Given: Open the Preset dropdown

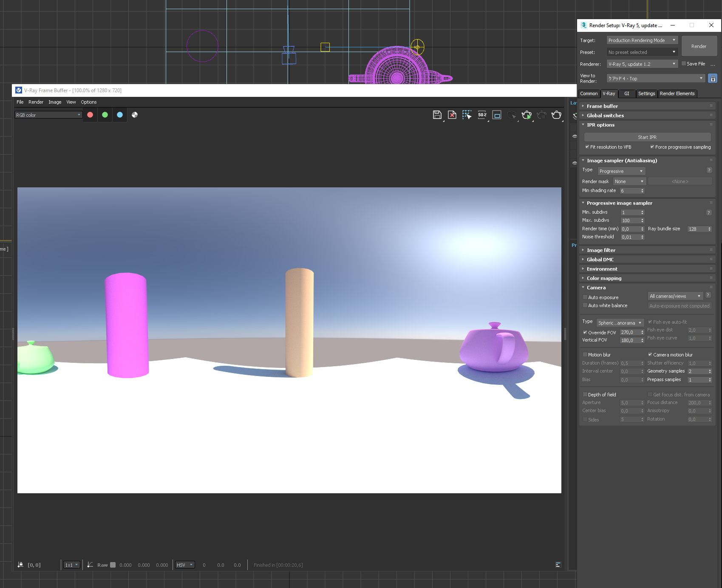Looking at the screenshot, I should (642, 52).
